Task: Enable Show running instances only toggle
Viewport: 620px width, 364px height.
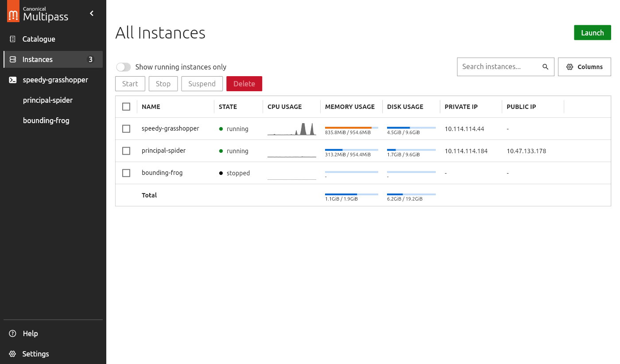Action: tap(124, 67)
